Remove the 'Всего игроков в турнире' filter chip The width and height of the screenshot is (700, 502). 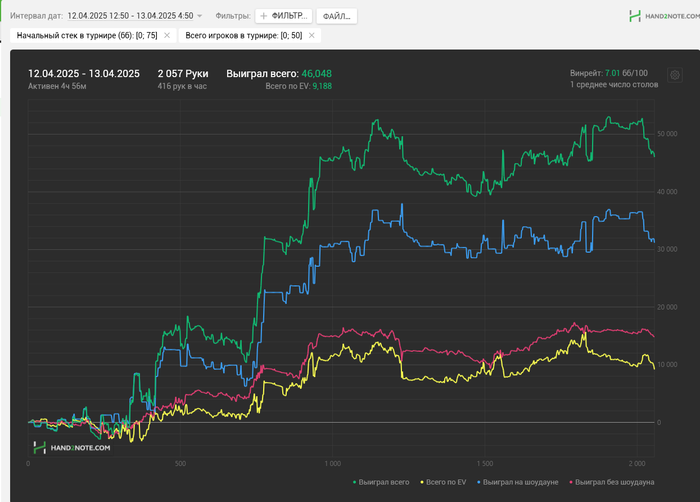pyautogui.click(x=312, y=35)
